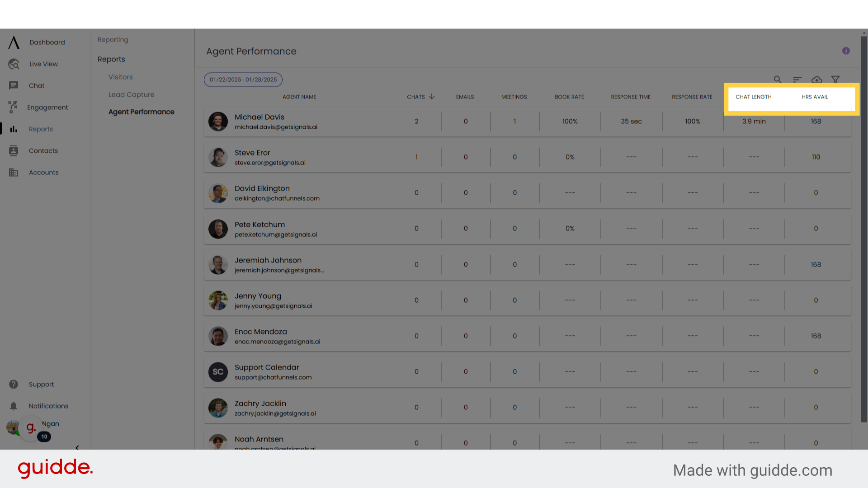This screenshot has height=488, width=868.
Task: Click the Reports section heading
Action: 111,59
